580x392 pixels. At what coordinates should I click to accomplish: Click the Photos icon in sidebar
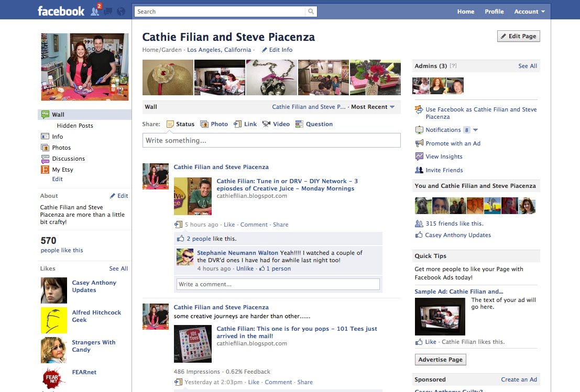[45, 148]
